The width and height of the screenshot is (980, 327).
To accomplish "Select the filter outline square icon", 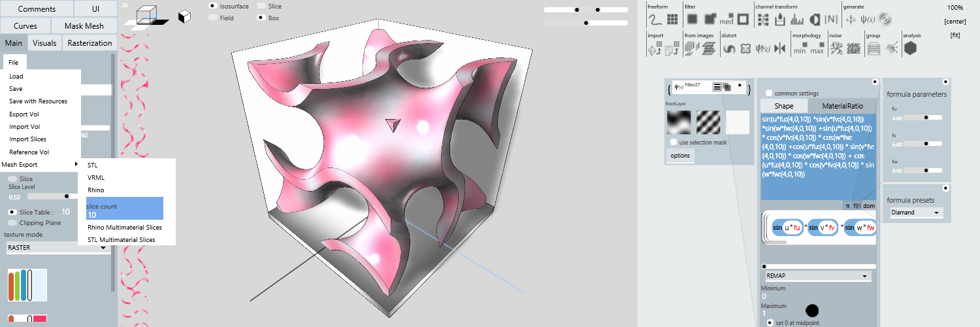I will point(742,19).
